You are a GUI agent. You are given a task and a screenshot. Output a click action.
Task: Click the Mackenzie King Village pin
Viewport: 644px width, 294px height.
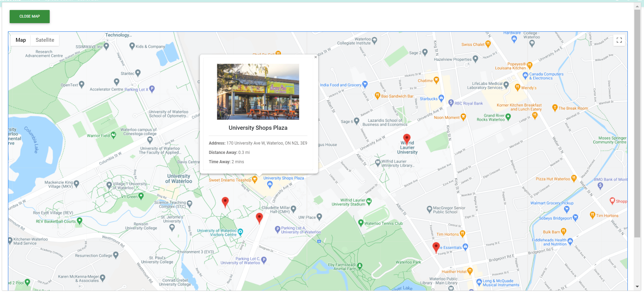tap(77, 184)
